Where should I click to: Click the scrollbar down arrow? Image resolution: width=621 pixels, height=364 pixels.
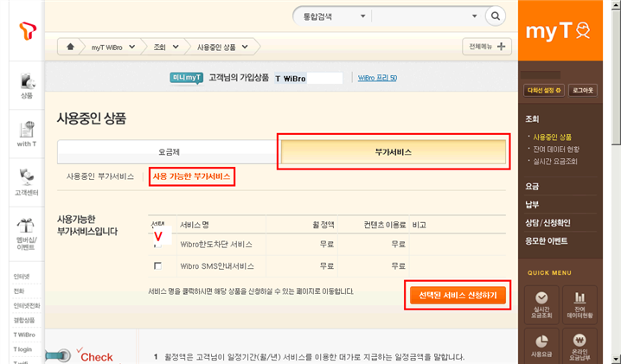[x=616, y=358]
